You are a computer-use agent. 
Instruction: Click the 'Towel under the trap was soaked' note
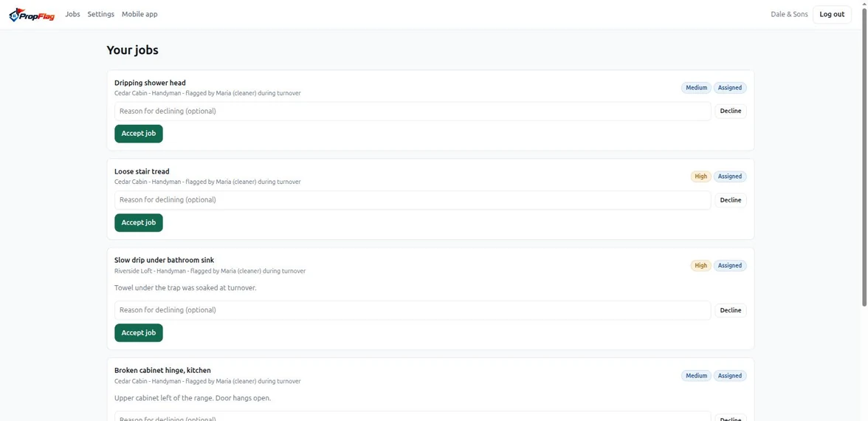pos(185,288)
